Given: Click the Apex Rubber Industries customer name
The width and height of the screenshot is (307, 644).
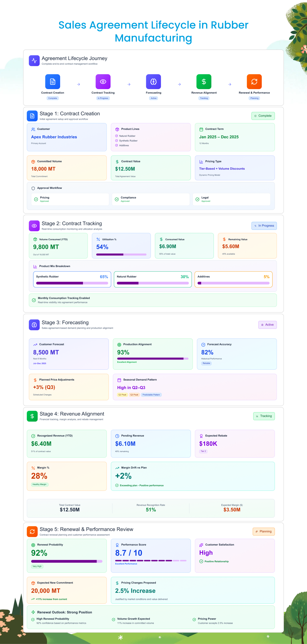Looking at the screenshot, I should tap(54, 137).
